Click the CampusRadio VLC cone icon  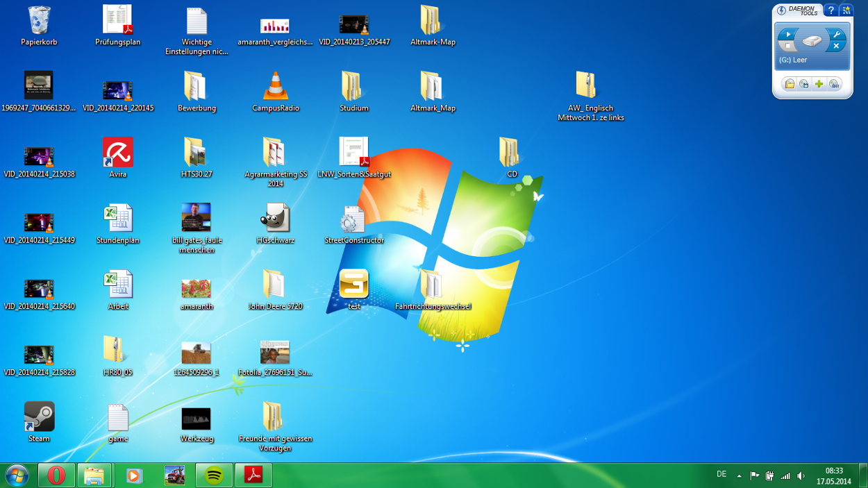click(x=276, y=87)
